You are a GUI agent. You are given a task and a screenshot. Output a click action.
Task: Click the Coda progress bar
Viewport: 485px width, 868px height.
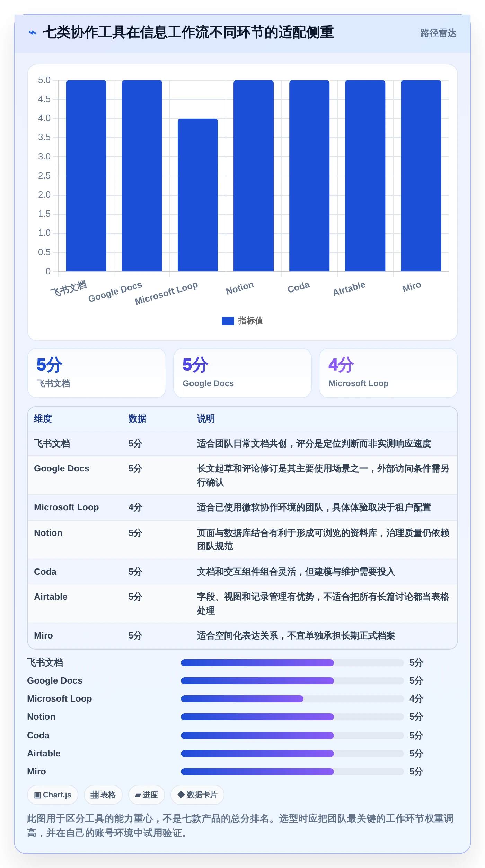click(x=292, y=736)
